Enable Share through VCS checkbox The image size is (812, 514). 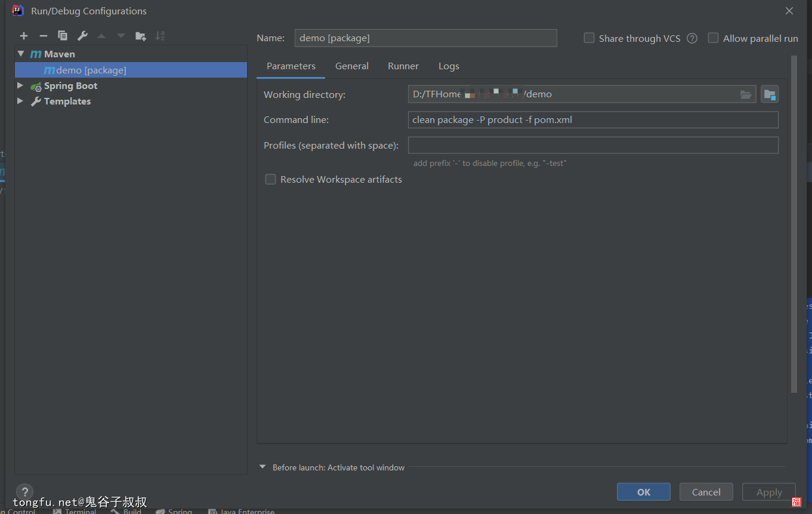pyautogui.click(x=589, y=38)
